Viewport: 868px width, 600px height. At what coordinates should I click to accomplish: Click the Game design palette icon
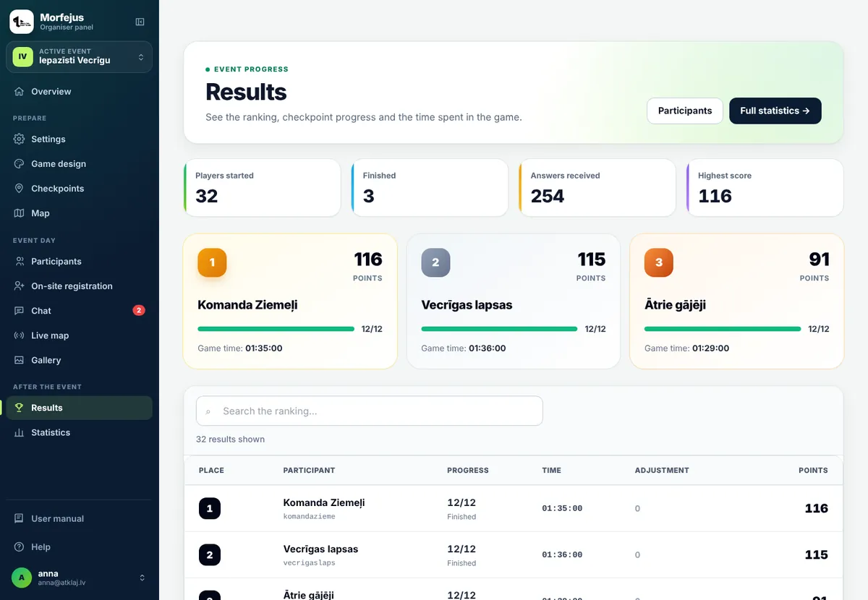point(19,164)
